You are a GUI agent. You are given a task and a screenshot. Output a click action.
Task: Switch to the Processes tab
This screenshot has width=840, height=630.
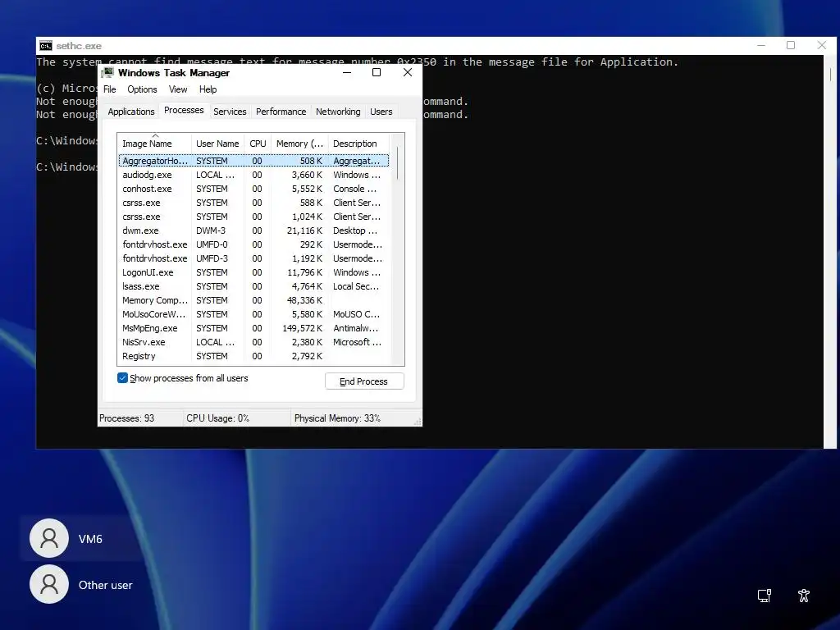[x=184, y=111]
